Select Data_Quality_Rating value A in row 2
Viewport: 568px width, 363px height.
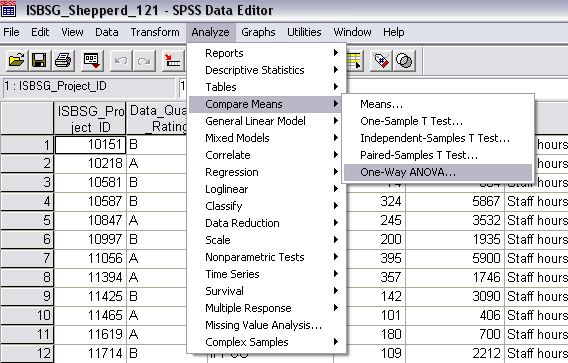click(157, 163)
